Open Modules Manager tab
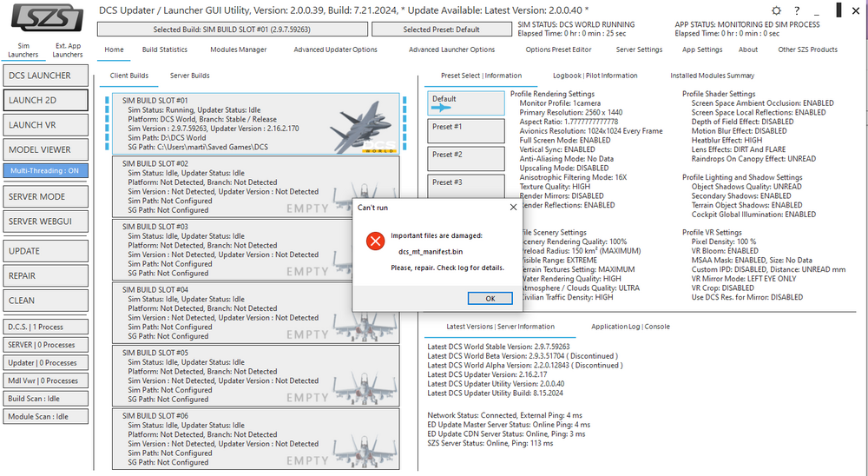Viewport: 868px width, 476px height. point(238,50)
